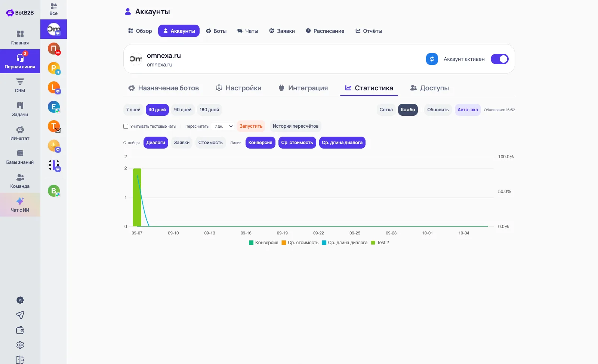Click the Запустить button
This screenshot has height=364, width=598.
251,126
